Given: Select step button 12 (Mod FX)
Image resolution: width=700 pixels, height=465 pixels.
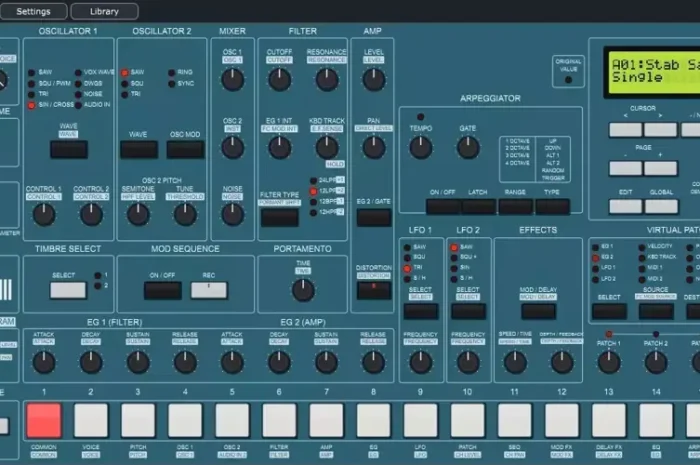Looking at the screenshot, I should pos(562,420).
